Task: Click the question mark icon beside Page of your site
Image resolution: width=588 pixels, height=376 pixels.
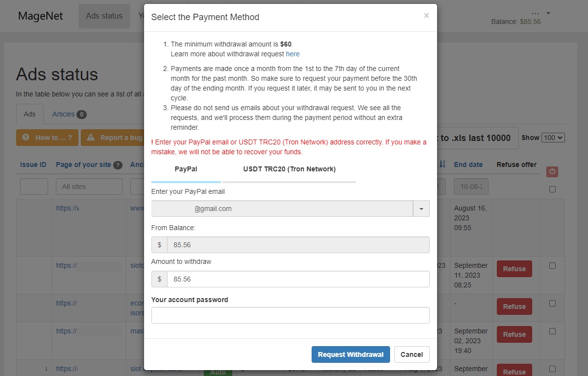Action: [x=118, y=165]
